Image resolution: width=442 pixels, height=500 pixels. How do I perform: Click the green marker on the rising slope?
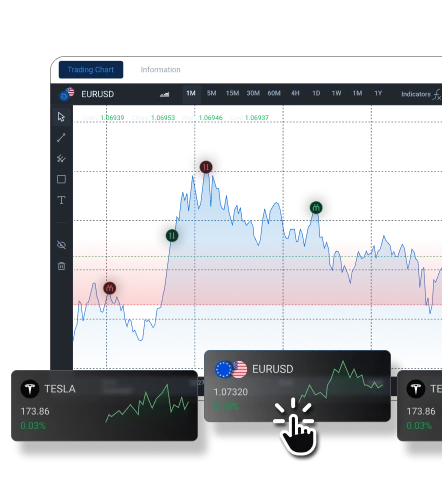(172, 236)
